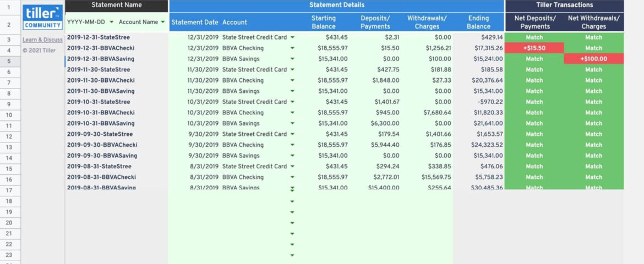The height and width of the screenshot is (264, 644).
Task: Select the withdrawals value $1,401.66
Action: (439, 134)
